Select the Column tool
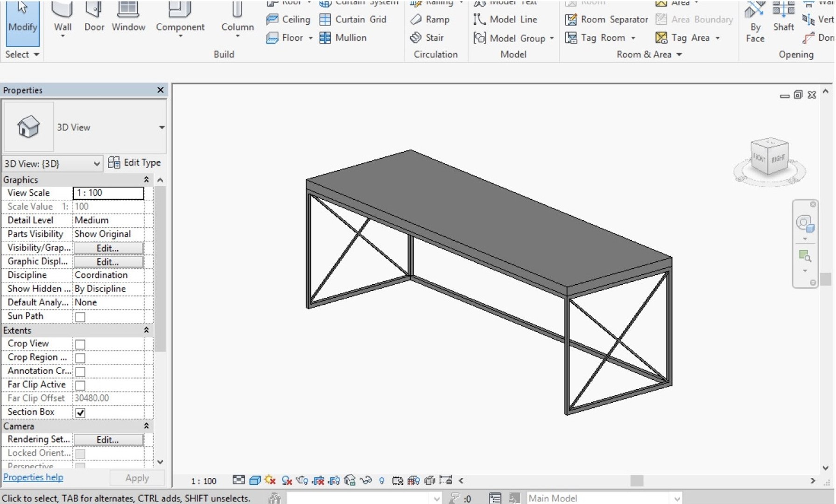 [x=238, y=17]
